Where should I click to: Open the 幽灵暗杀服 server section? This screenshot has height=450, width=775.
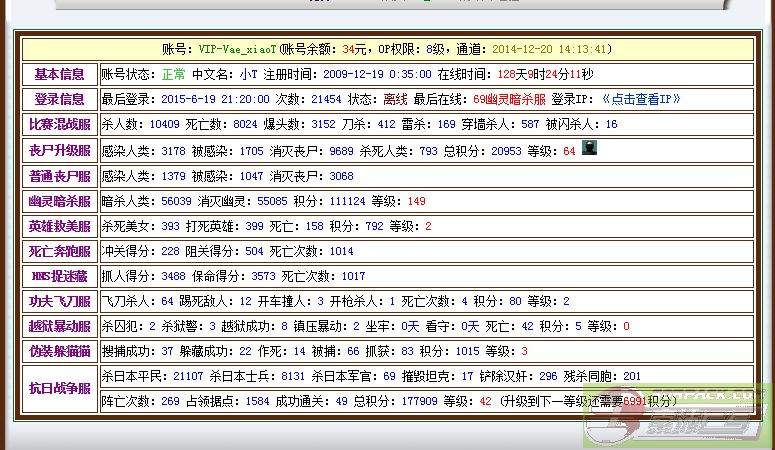point(60,201)
